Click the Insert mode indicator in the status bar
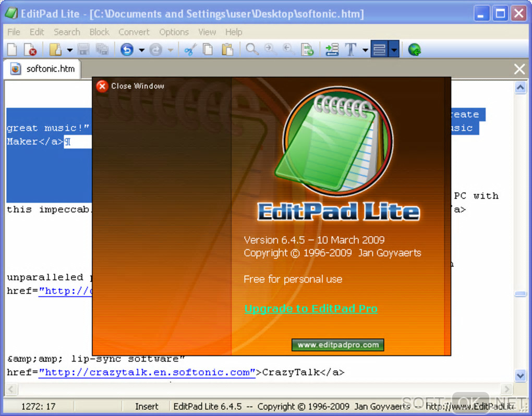Viewport: 532px width, 416px height. pyautogui.click(x=147, y=406)
